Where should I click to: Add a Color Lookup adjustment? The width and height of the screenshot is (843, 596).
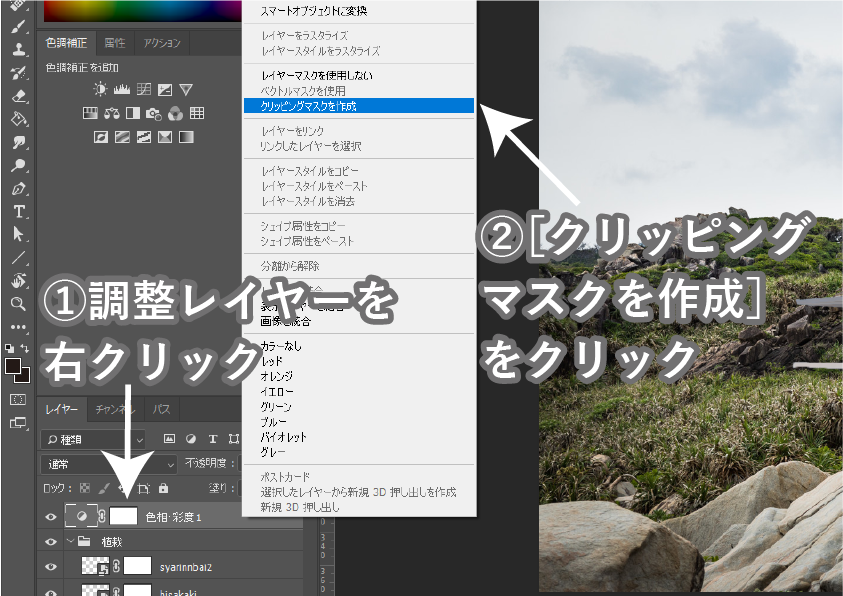pos(197,113)
